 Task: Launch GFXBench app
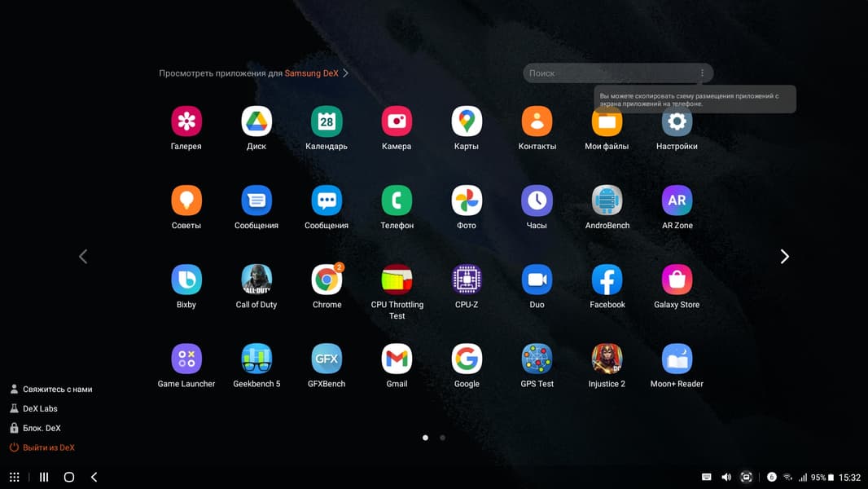[x=327, y=359]
